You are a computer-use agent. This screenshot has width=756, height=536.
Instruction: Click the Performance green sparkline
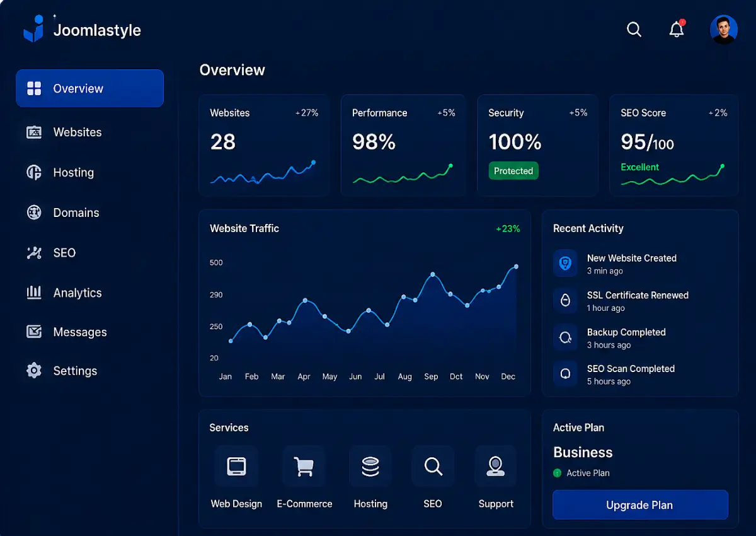(402, 175)
